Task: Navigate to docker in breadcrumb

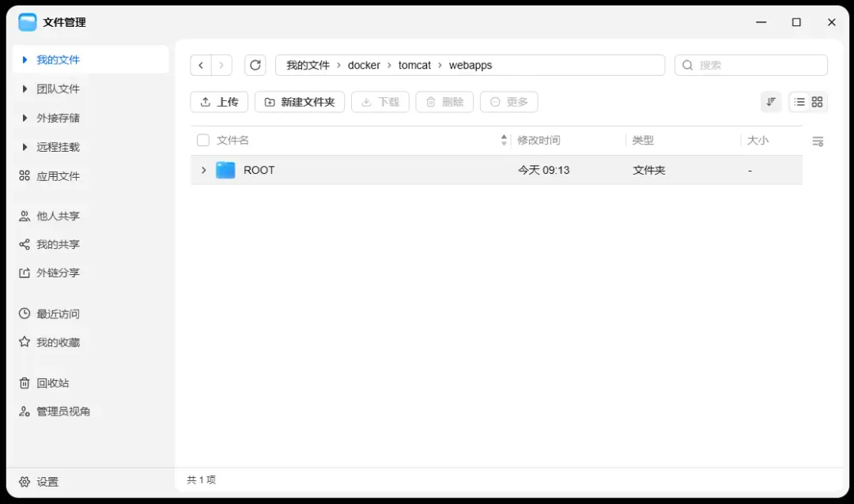Action: (364, 66)
